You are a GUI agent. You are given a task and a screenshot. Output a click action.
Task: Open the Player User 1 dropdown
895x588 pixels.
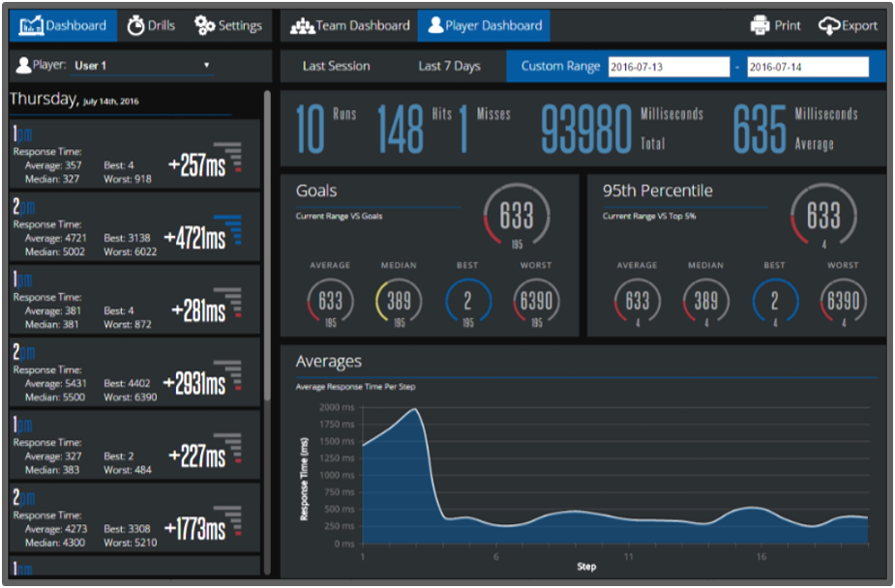(x=142, y=66)
